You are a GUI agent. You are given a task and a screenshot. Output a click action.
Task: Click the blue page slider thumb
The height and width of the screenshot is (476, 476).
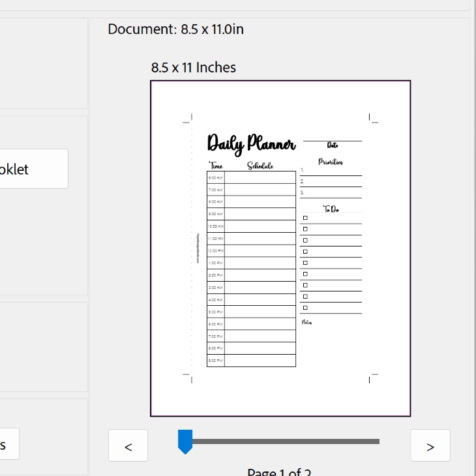point(185,441)
